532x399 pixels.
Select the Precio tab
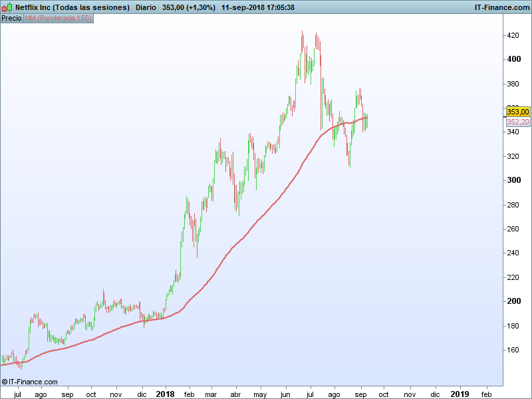(x=11, y=19)
